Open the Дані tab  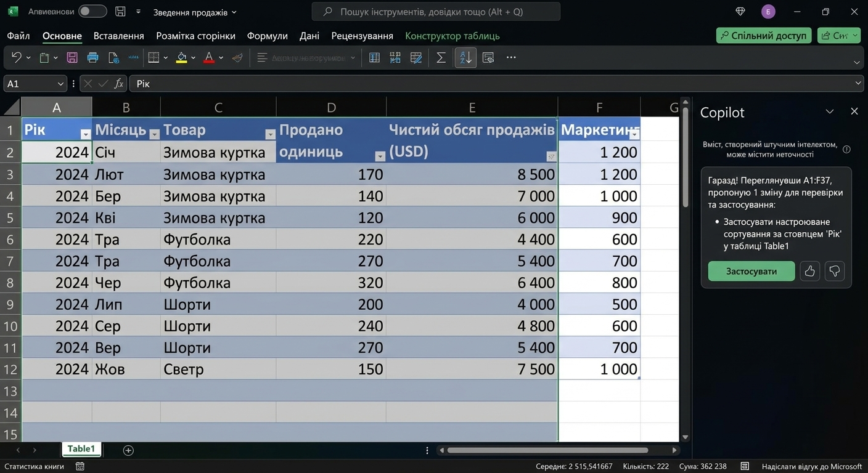coord(309,36)
